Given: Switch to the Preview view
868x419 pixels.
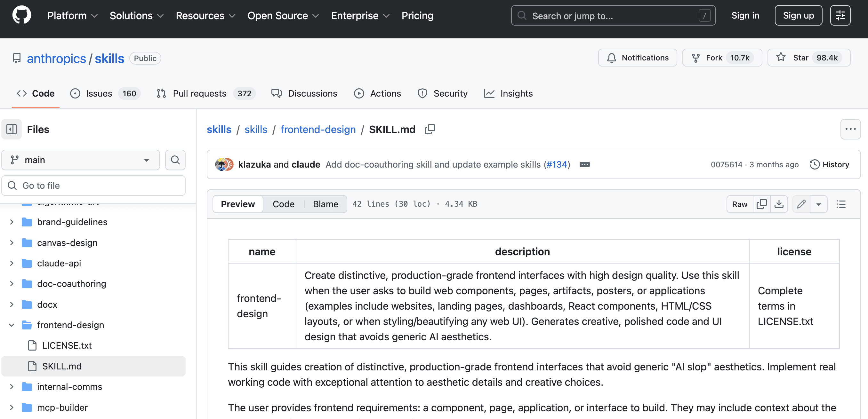Looking at the screenshot, I should click(237, 204).
